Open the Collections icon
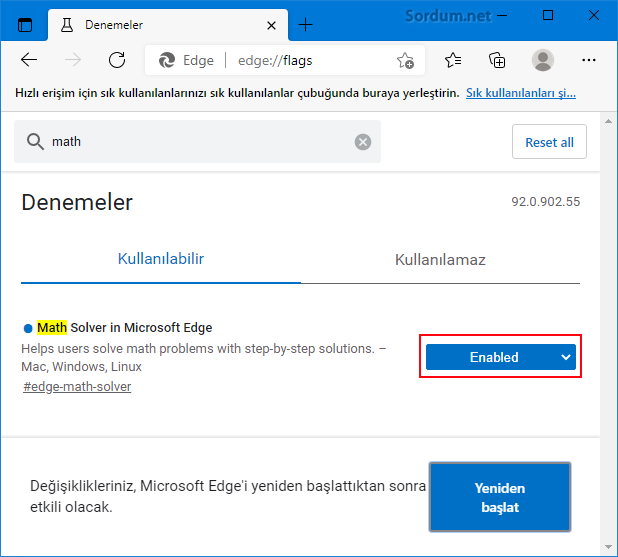Image resolution: width=618 pixels, height=557 pixels. (x=497, y=60)
